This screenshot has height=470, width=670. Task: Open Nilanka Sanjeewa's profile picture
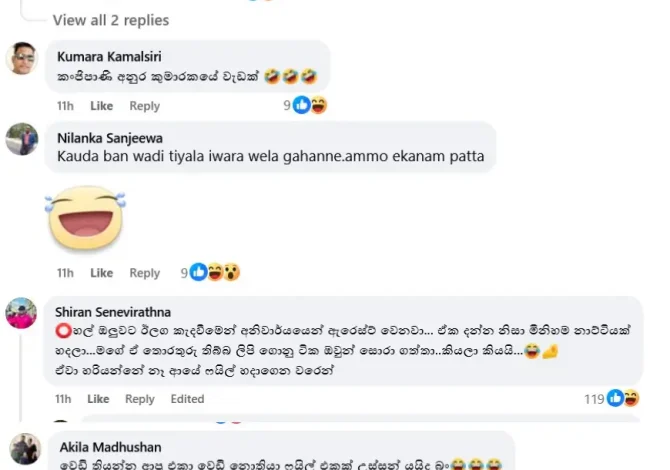21,139
